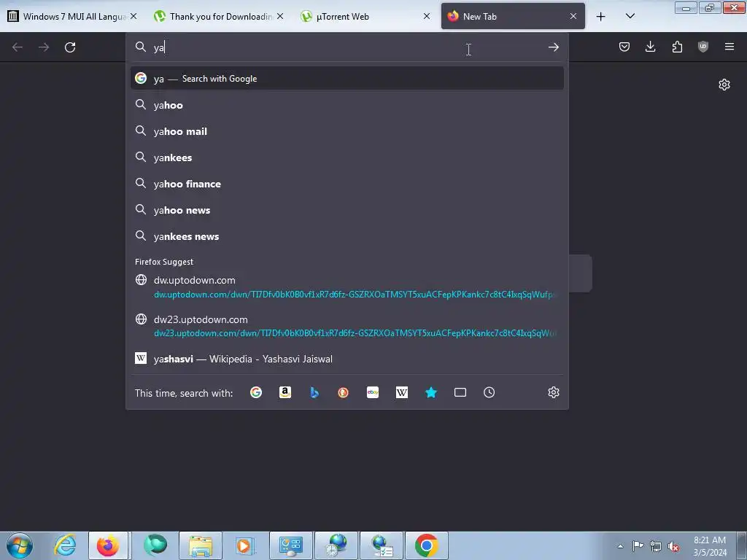
Task: Search in Bookmarks star icon
Action: click(x=430, y=392)
